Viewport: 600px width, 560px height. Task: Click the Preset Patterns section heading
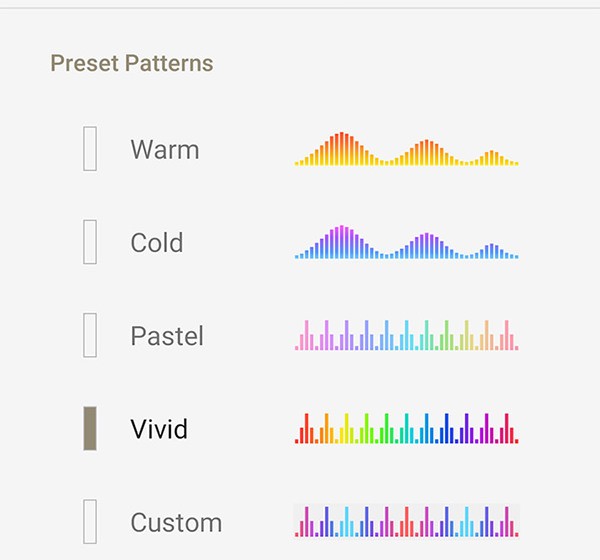132,64
